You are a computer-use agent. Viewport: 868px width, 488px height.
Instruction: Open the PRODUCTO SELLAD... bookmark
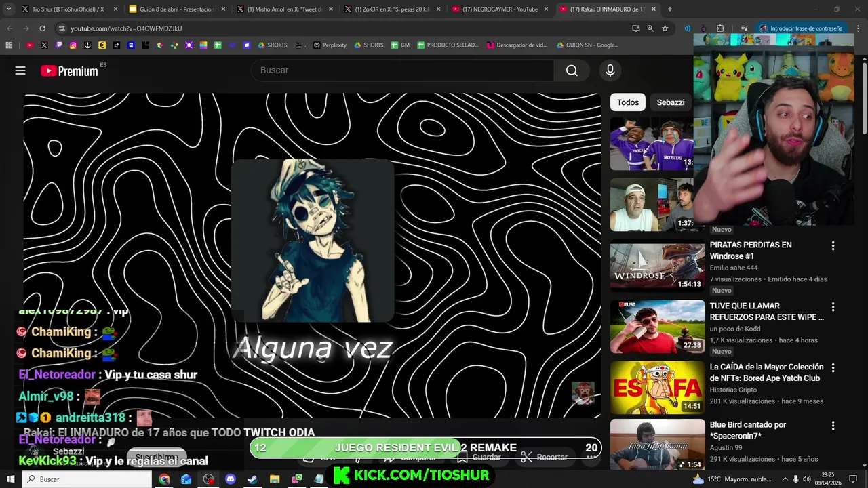click(448, 45)
